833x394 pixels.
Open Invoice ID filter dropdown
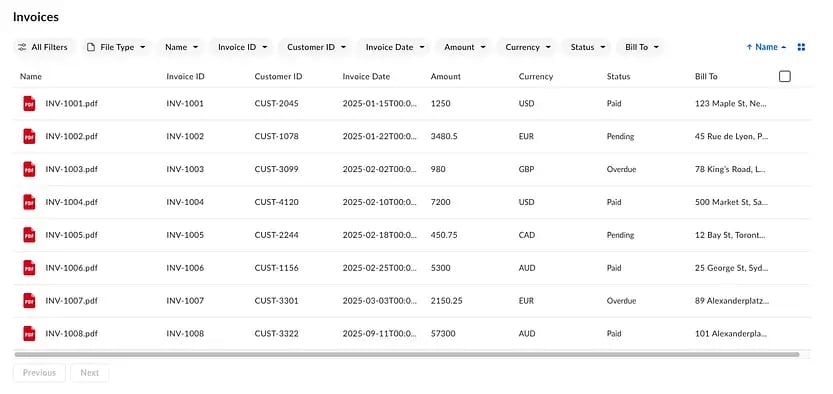tap(241, 47)
